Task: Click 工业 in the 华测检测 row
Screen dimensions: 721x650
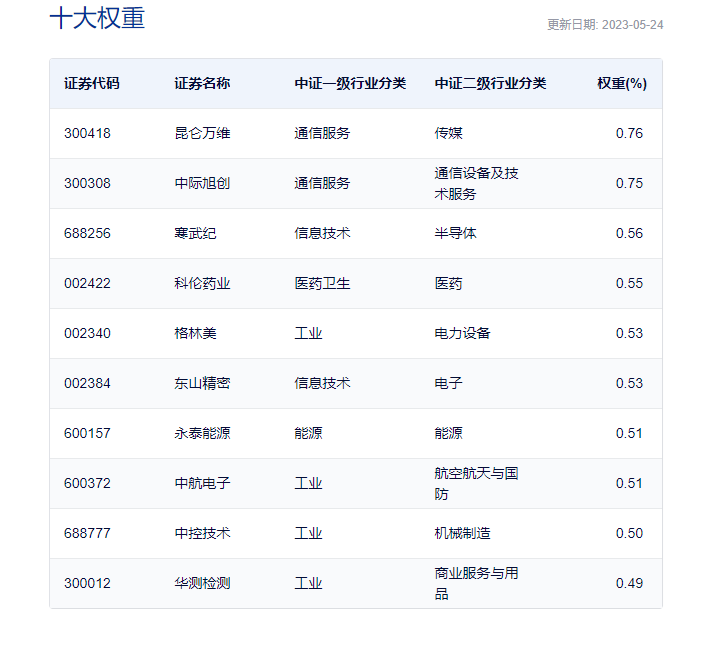Action: click(308, 584)
